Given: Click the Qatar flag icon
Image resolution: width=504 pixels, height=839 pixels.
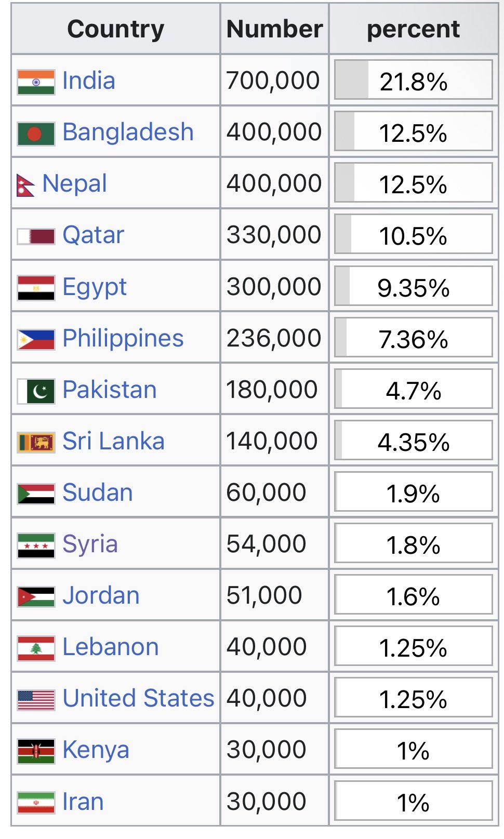Looking at the screenshot, I should [x=36, y=236].
